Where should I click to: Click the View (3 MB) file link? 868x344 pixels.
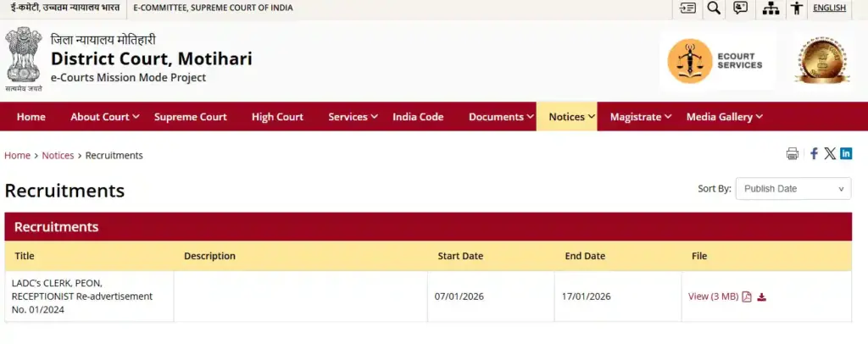(713, 297)
